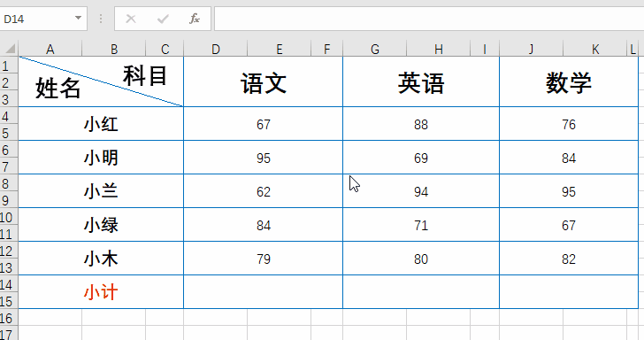Select column F header

(x=327, y=50)
